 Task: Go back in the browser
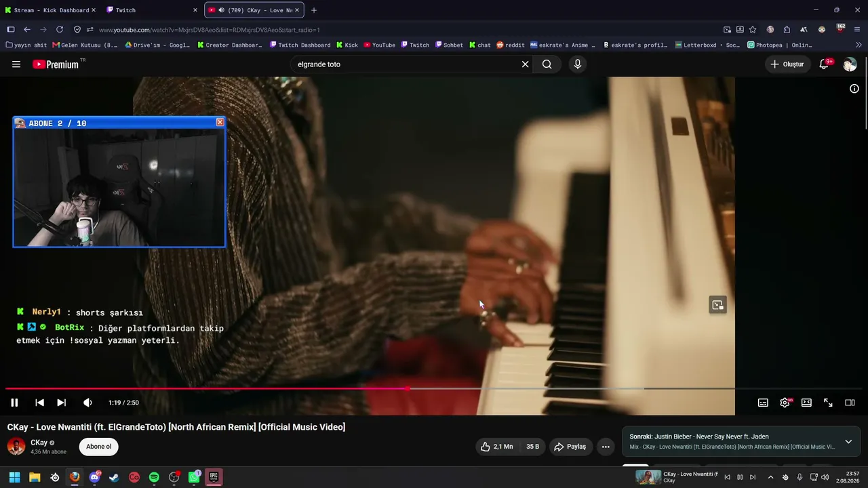27,30
